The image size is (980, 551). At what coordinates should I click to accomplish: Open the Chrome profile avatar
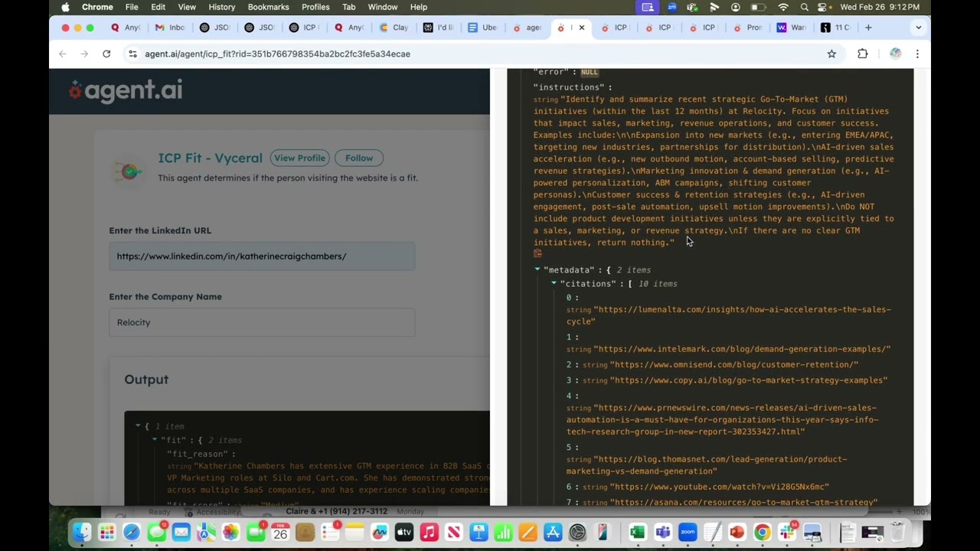pos(895,54)
